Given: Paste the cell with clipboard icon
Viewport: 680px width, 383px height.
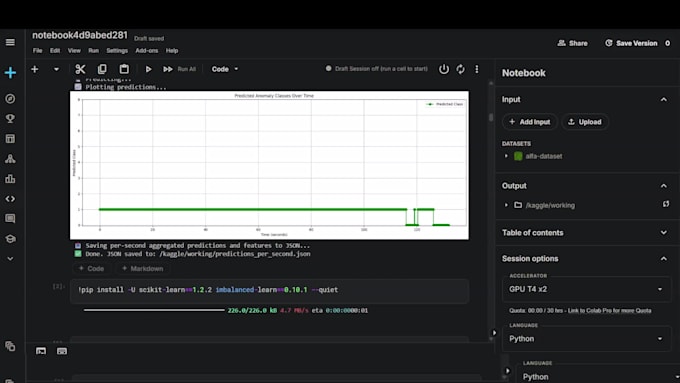Looking at the screenshot, I should pos(124,69).
